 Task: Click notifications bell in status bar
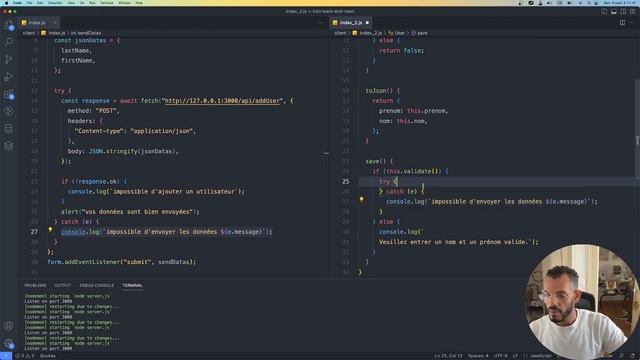(x=632, y=356)
